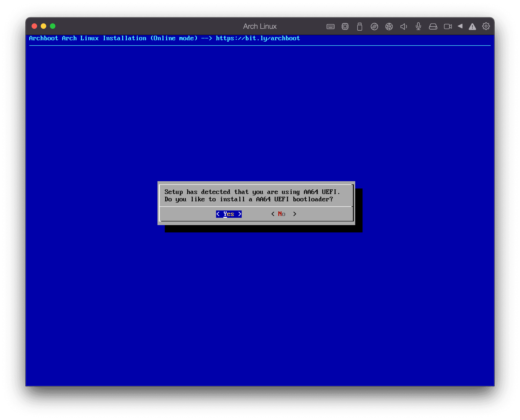This screenshot has width=520, height=420.
Task: Click the Archboot installation header text
Action: pyautogui.click(x=164, y=38)
